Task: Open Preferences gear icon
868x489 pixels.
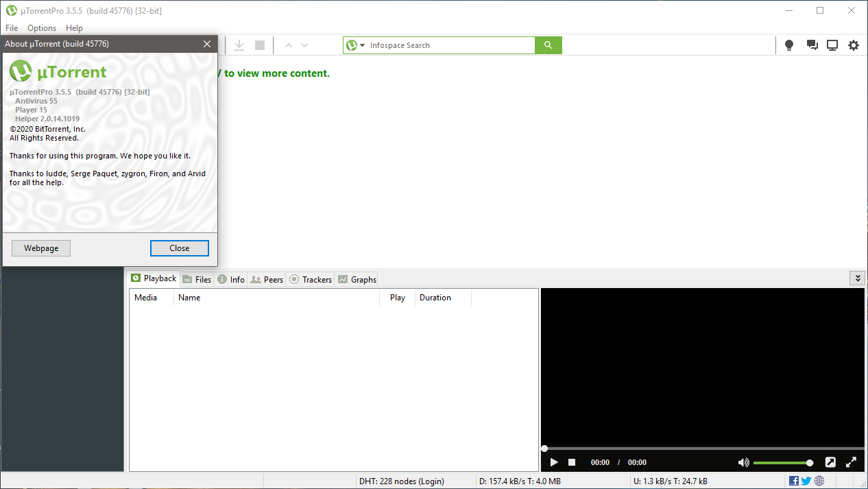Action: [854, 45]
